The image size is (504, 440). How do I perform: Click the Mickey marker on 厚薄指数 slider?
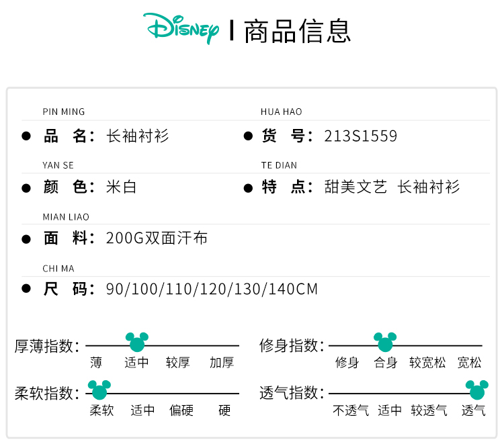coord(137,342)
